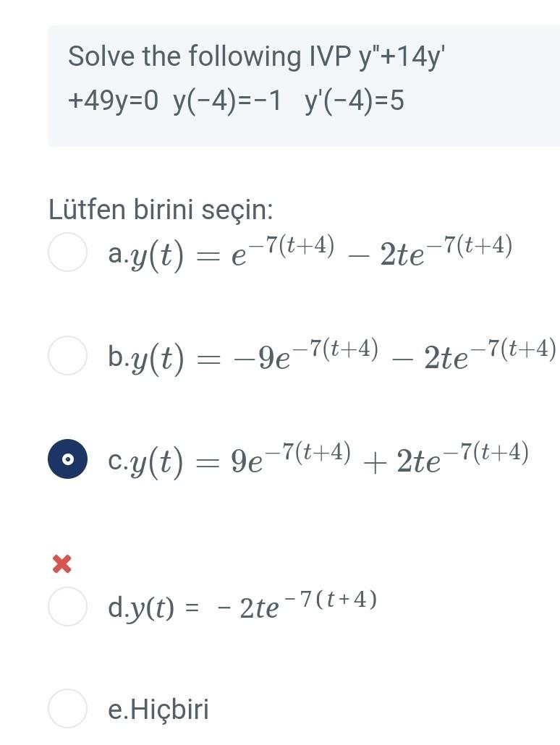Click the 'Hiçbiri' answer label text

pyautogui.click(x=159, y=710)
